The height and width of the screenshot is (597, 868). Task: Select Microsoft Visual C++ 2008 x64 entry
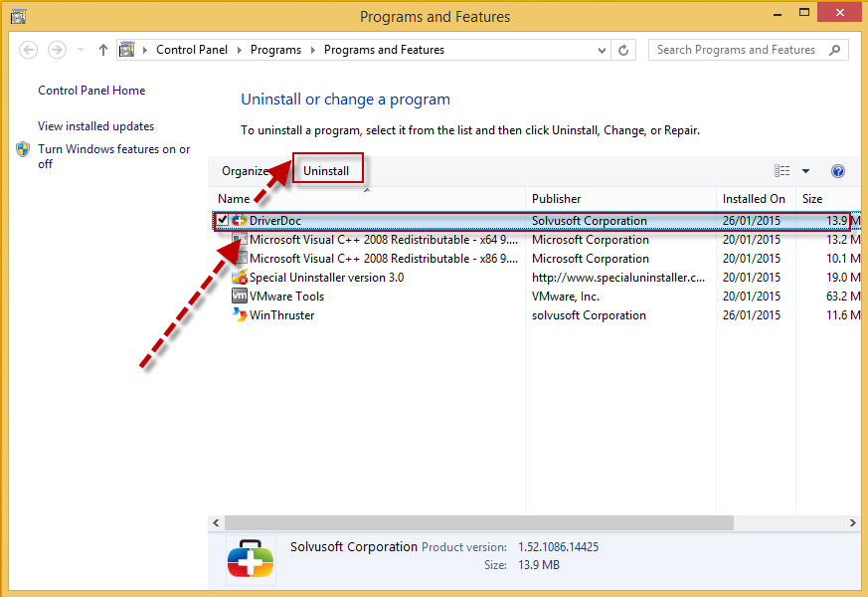coord(384,239)
